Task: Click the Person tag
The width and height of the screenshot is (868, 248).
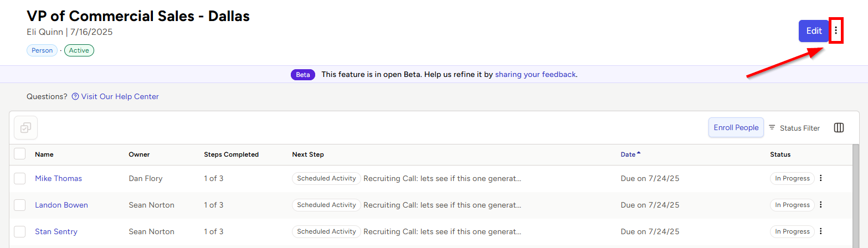Action: 42,50
